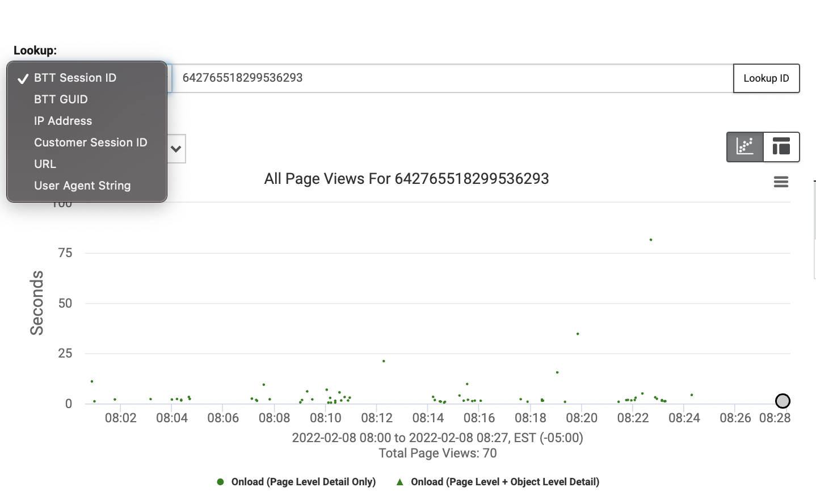Select the scatter plot view icon
Image resolution: width=816 pixels, height=504 pixels.
click(745, 147)
